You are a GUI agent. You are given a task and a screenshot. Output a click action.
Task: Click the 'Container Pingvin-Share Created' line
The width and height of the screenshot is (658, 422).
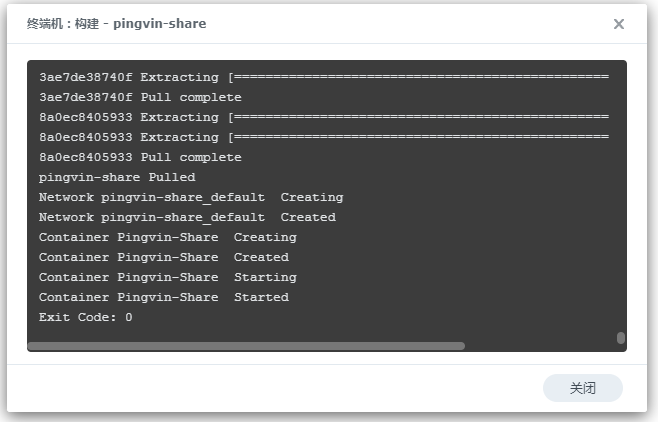pos(163,257)
